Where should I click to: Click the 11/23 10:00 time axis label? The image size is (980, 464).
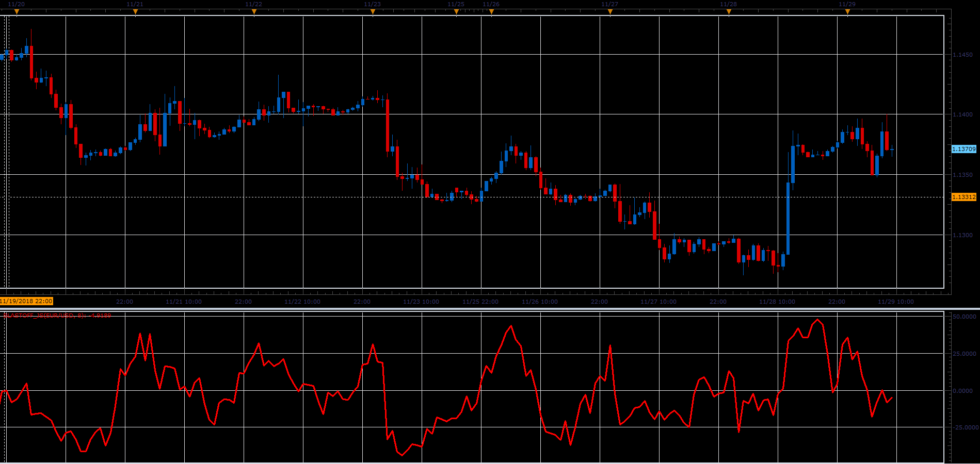pyautogui.click(x=421, y=302)
